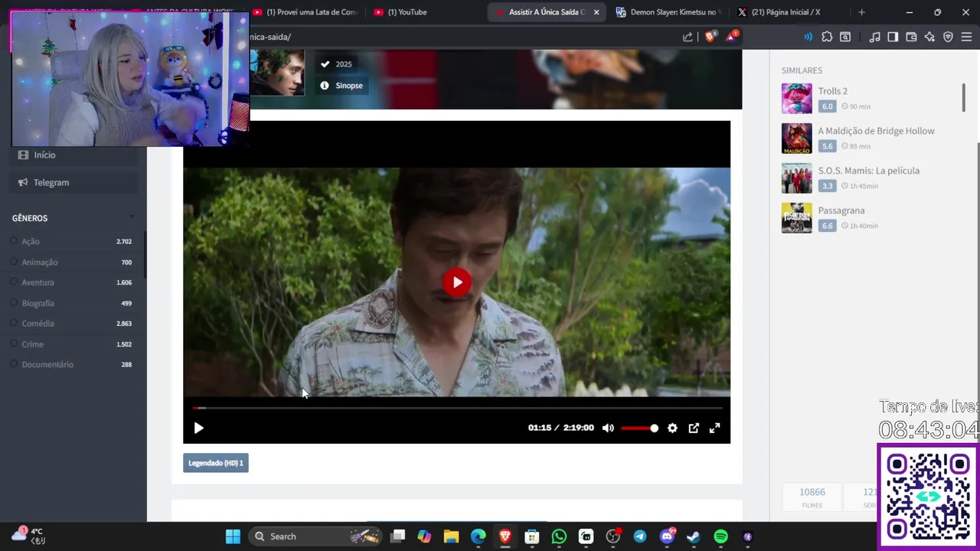Viewport: 980px width, 551px height.
Task: Open the Brave VPN shield icon
Action: click(x=948, y=37)
